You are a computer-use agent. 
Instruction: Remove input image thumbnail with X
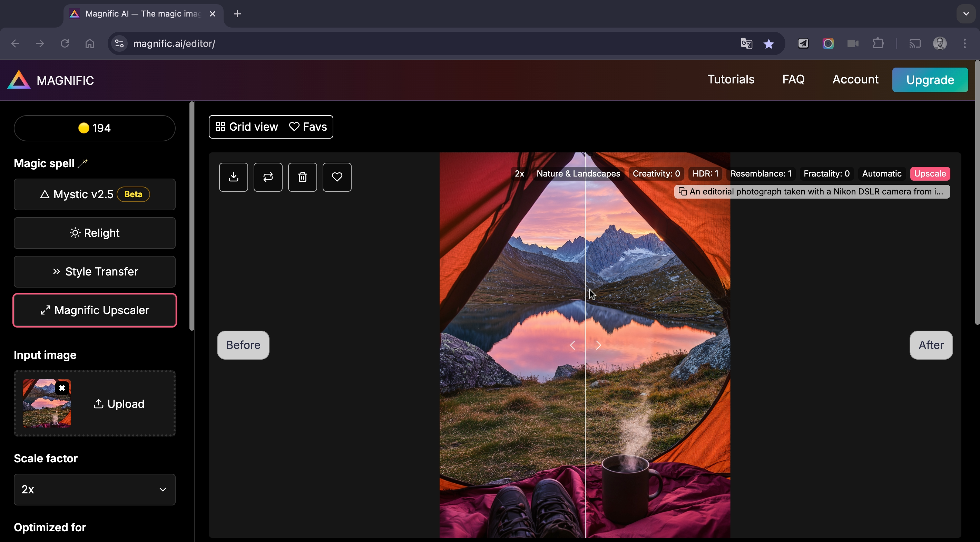click(x=62, y=388)
